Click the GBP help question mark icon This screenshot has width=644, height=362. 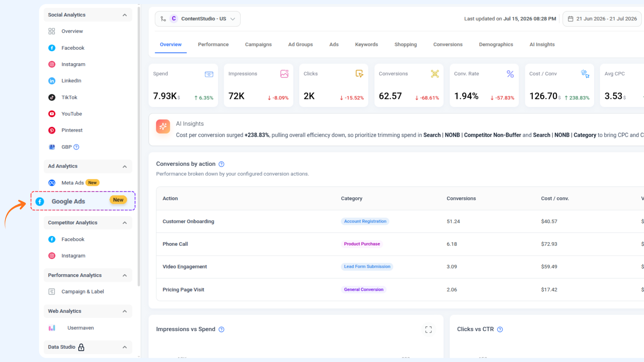click(76, 147)
